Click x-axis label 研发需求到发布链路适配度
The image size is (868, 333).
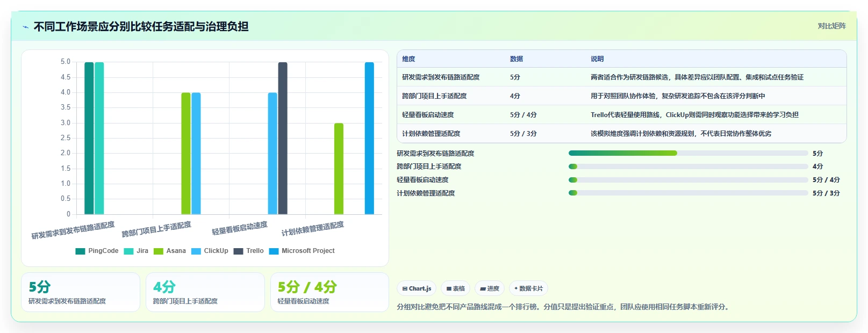(73, 230)
